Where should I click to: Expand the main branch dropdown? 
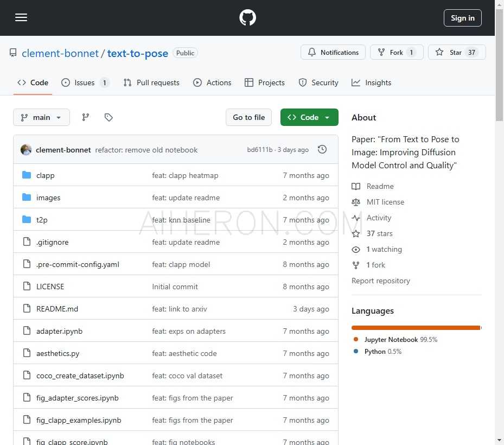click(41, 117)
